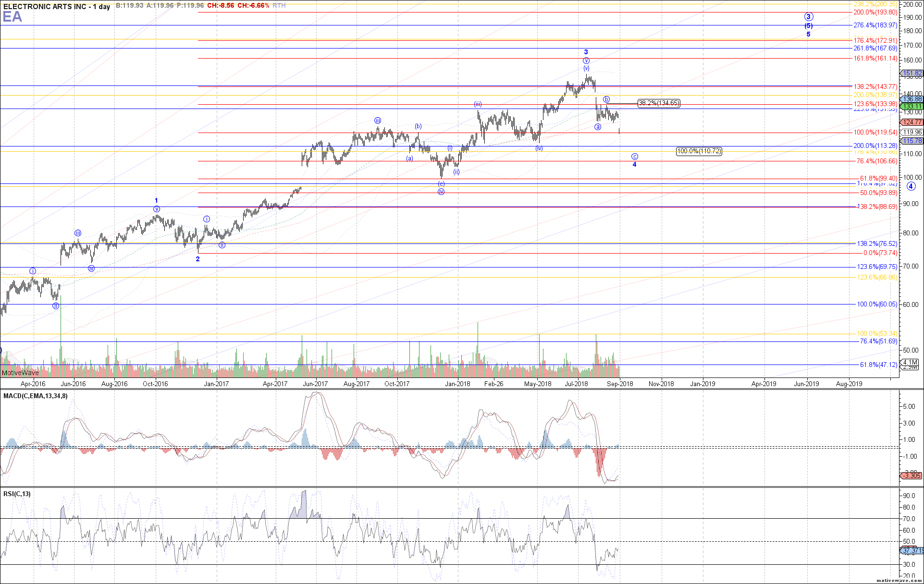Select the boxed 100.0%(110.72) extension label

pyautogui.click(x=699, y=151)
